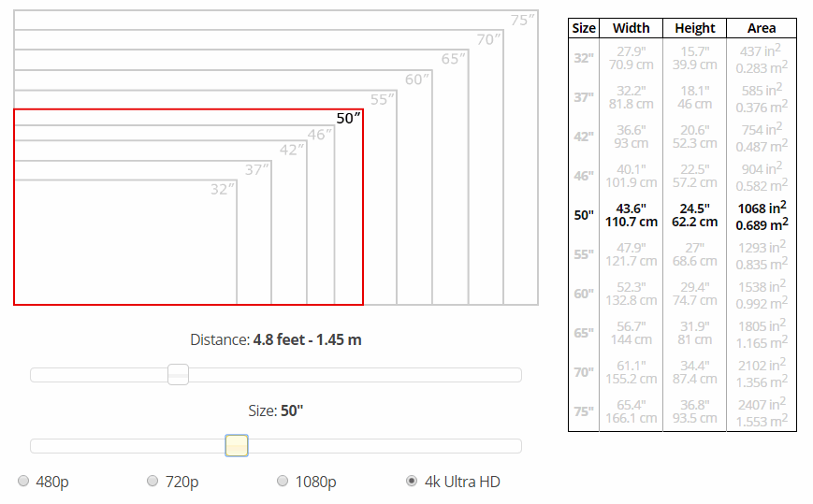Click the Size column header in table
813x504 pixels.
[x=584, y=28]
